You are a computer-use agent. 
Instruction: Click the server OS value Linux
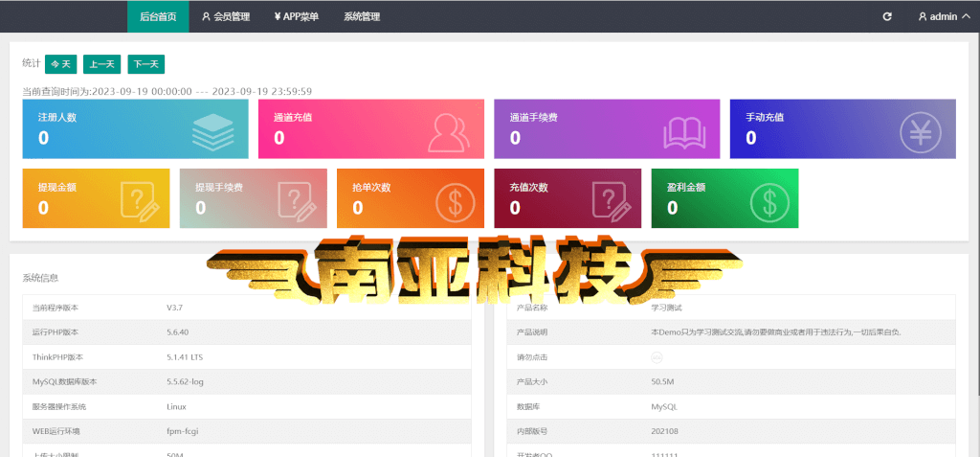[x=176, y=406]
